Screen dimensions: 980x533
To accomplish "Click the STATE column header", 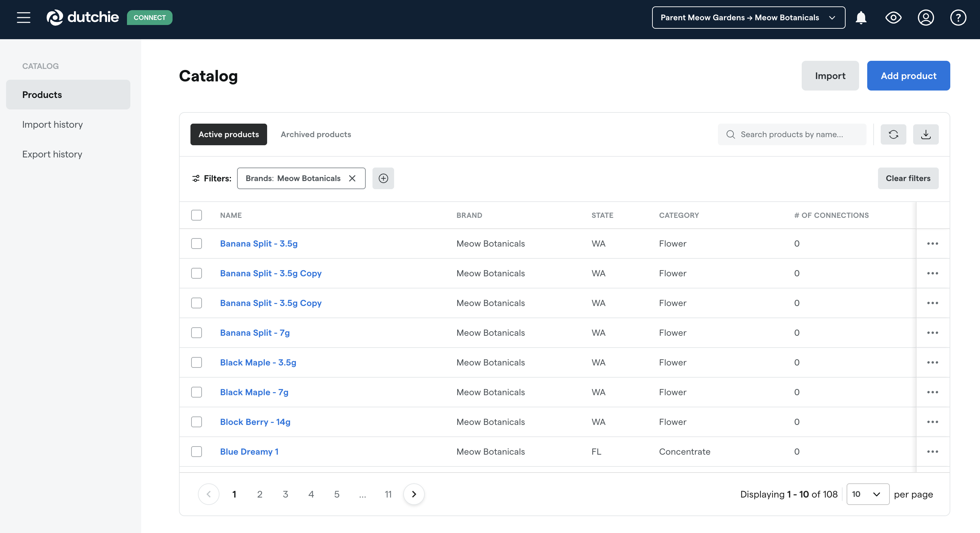I will (602, 215).
